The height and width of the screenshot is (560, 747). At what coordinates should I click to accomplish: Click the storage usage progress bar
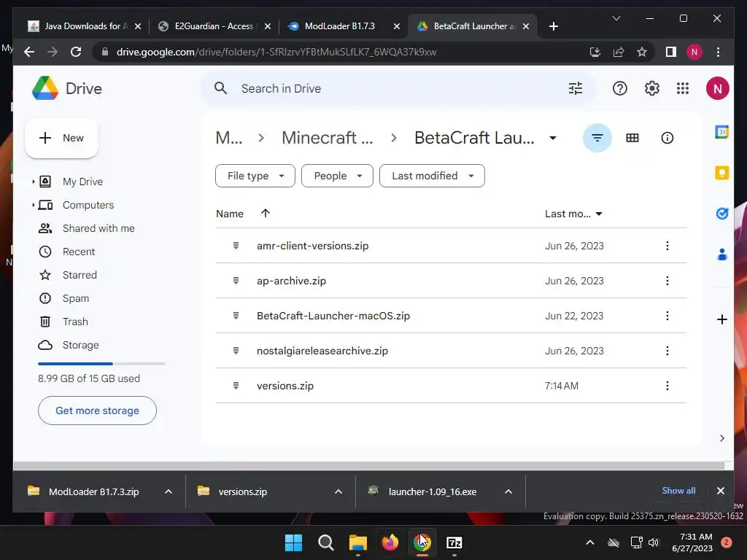(101, 364)
